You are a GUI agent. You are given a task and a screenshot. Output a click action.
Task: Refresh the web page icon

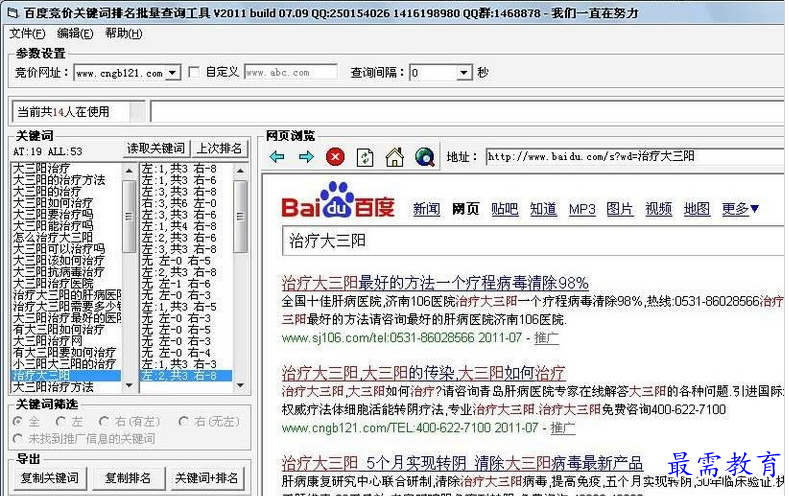[x=365, y=157]
